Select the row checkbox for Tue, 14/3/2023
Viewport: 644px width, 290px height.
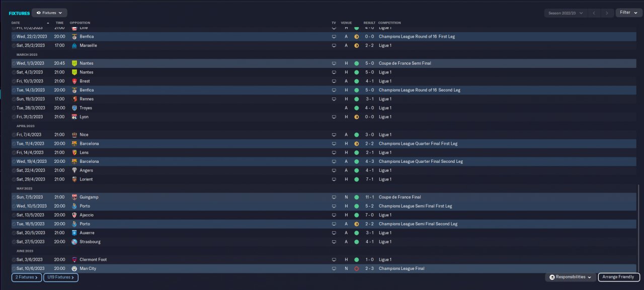point(14,90)
